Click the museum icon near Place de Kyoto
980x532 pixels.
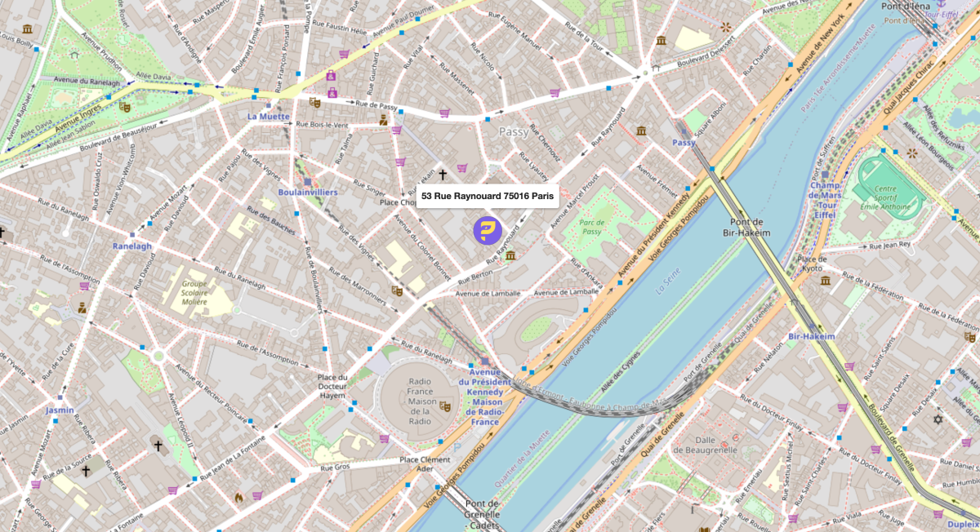point(826,281)
